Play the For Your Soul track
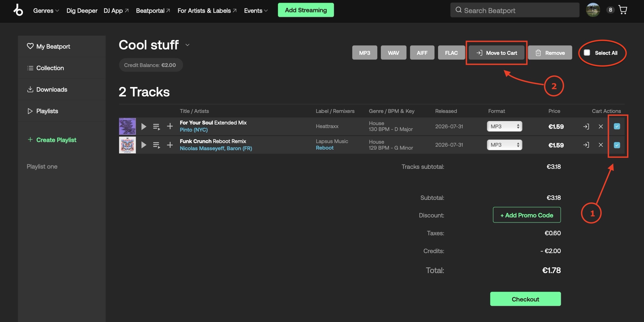 [x=144, y=126]
